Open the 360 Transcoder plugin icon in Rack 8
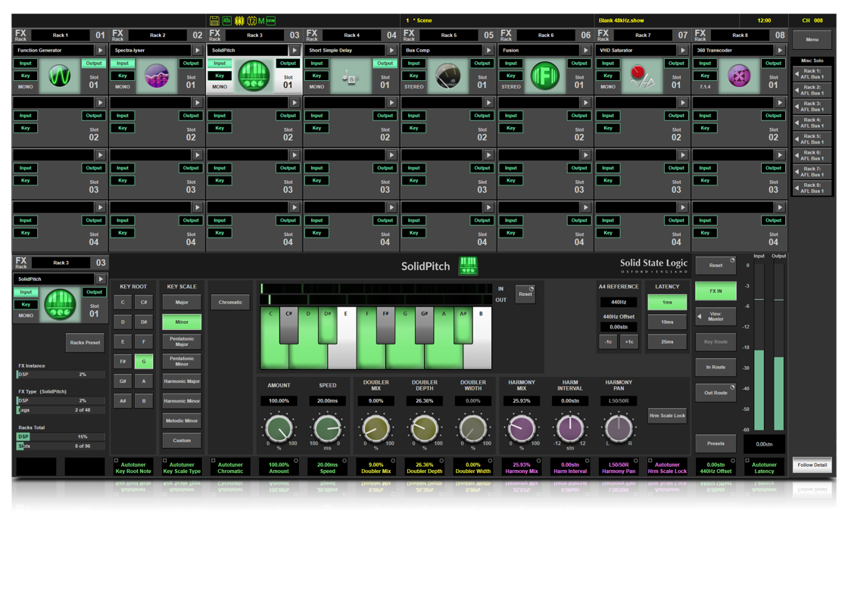848x616 pixels. pyautogui.click(x=739, y=76)
